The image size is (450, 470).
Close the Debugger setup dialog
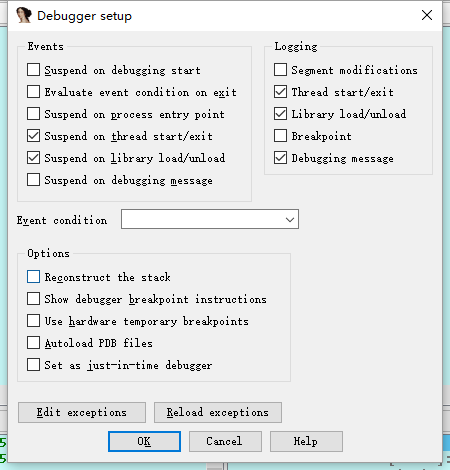coord(427,15)
